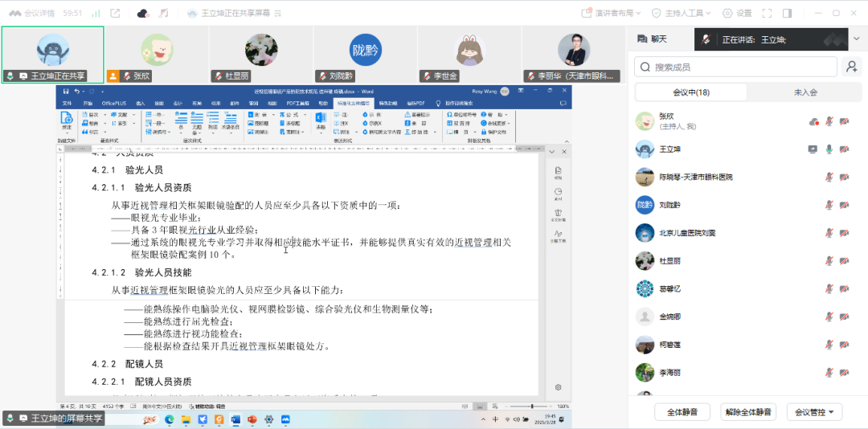This screenshot has height=429, width=868.
Task: Collapse the Word side pane chevron
Action: coord(552,152)
